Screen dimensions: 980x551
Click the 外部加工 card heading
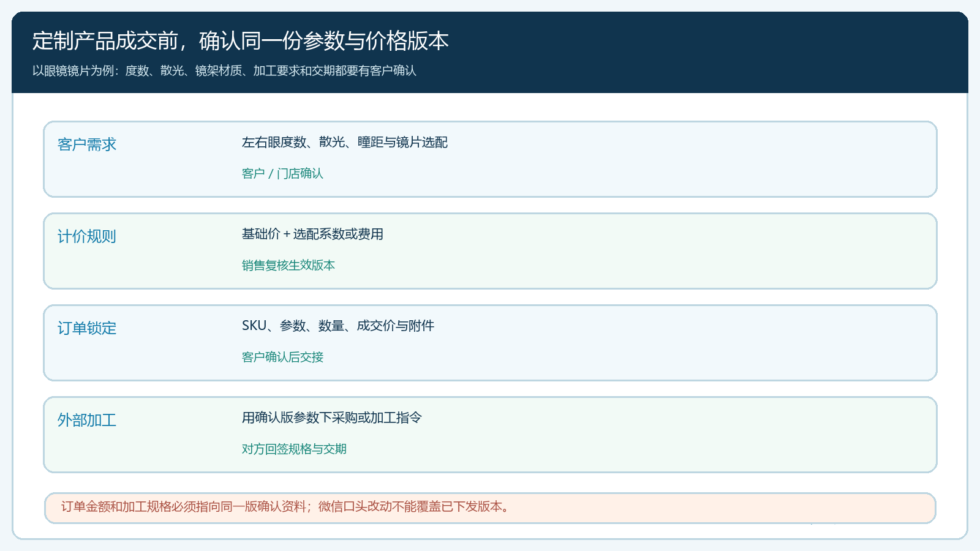pos(87,420)
